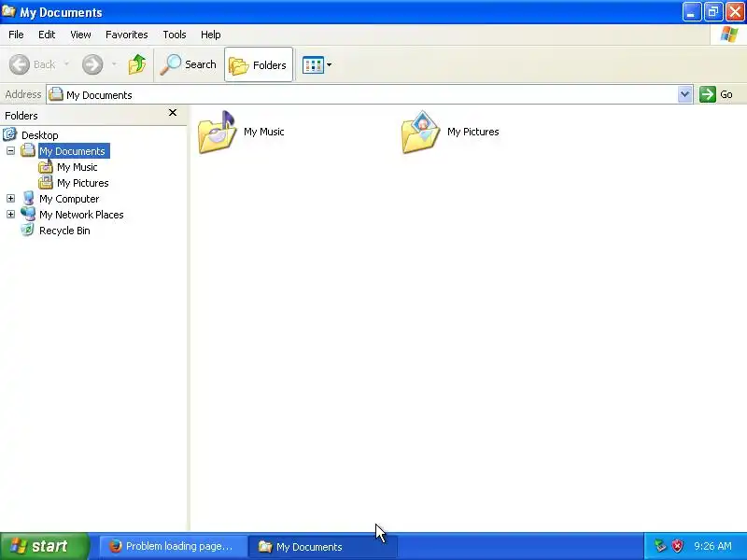This screenshot has width=747, height=560.
Task: Open the Search pane
Action: click(x=189, y=64)
